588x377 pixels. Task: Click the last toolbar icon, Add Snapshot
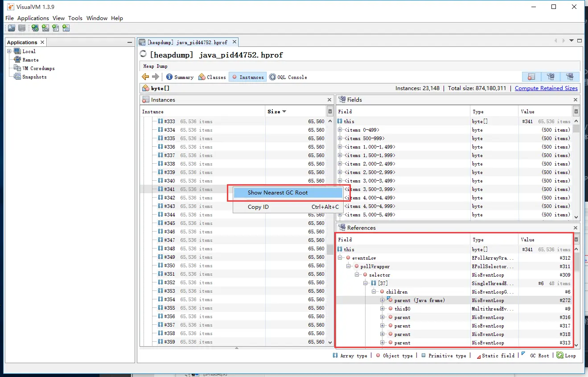tap(66, 28)
